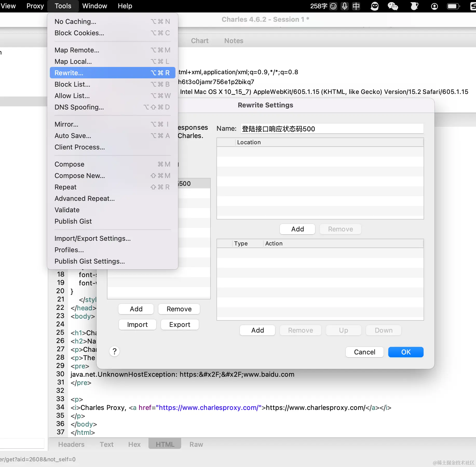The image size is (476, 467).
Task: Choose Map Local... from the menu
Action: click(112, 61)
